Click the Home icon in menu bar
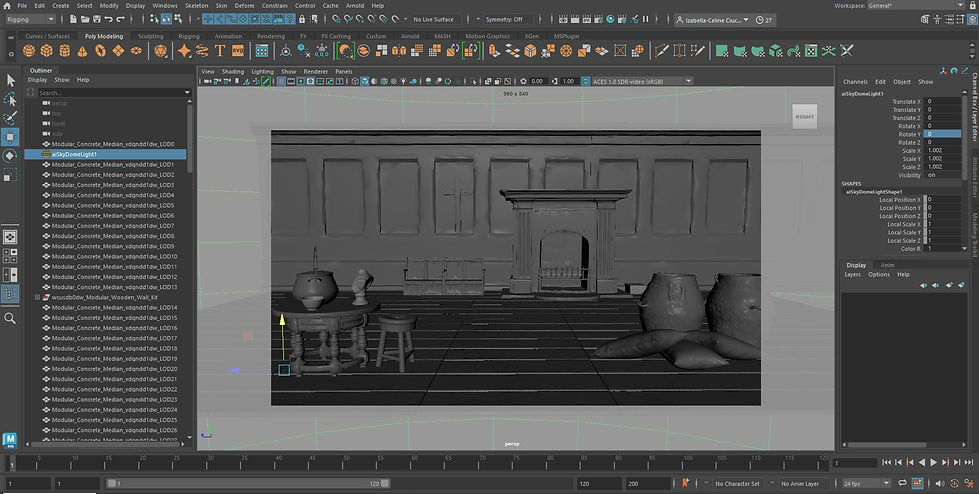 9,6
